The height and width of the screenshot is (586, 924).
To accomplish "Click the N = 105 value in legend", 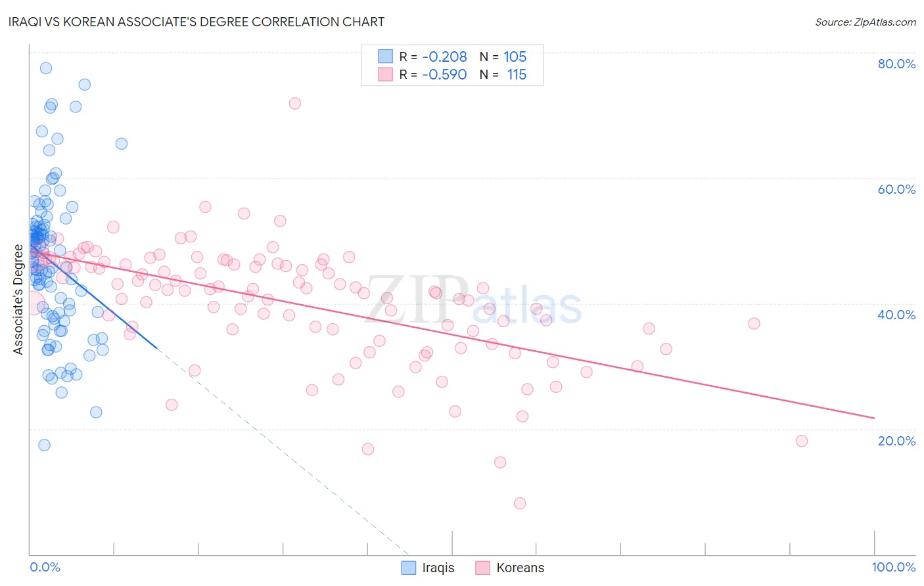I will tap(503, 56).
